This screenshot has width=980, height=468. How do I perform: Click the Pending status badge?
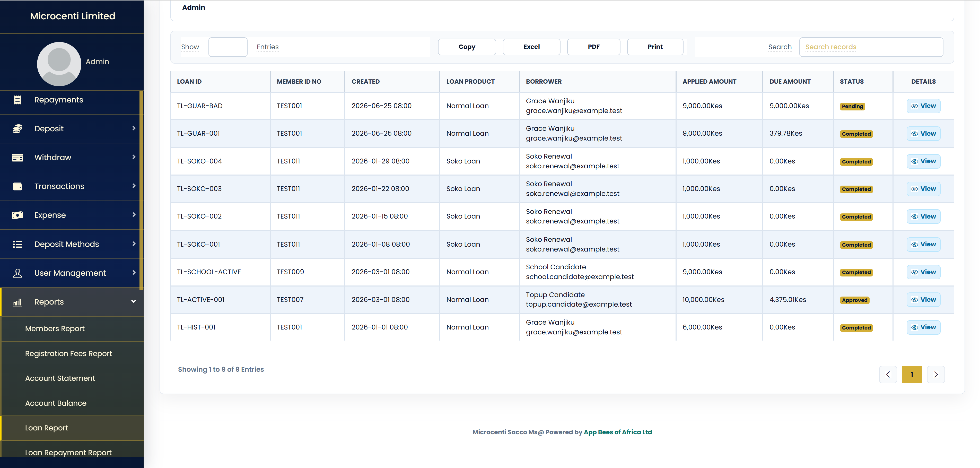853,107
